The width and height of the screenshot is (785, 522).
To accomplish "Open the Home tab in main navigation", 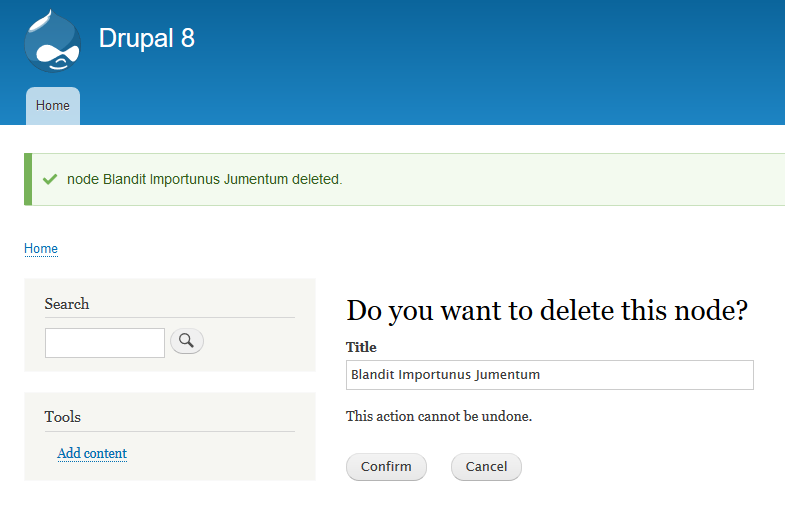I will 53,106.
